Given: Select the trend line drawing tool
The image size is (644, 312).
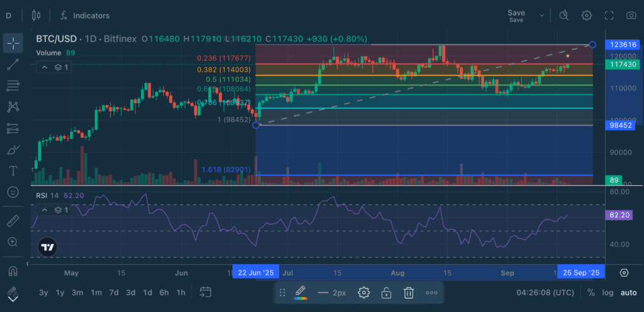Looking at the screenshot, I should (x=13, y=64).
